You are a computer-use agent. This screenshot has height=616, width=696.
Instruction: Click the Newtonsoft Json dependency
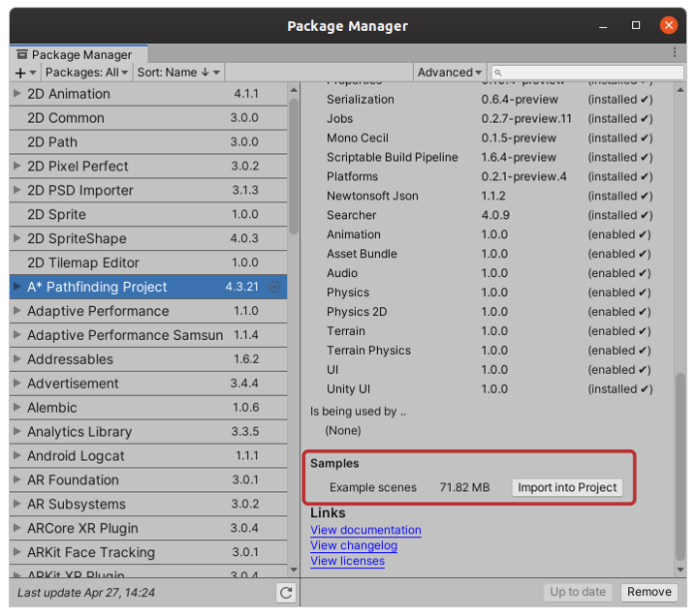coord(372,195)
